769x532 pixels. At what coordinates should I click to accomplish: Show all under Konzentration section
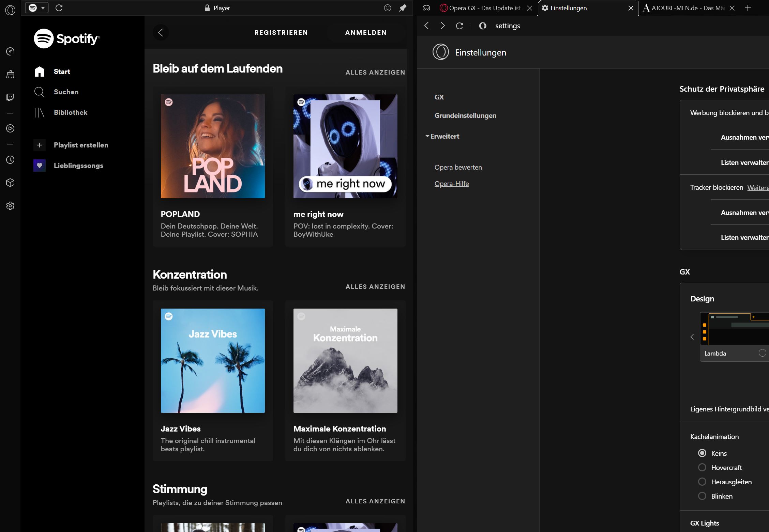375,287
